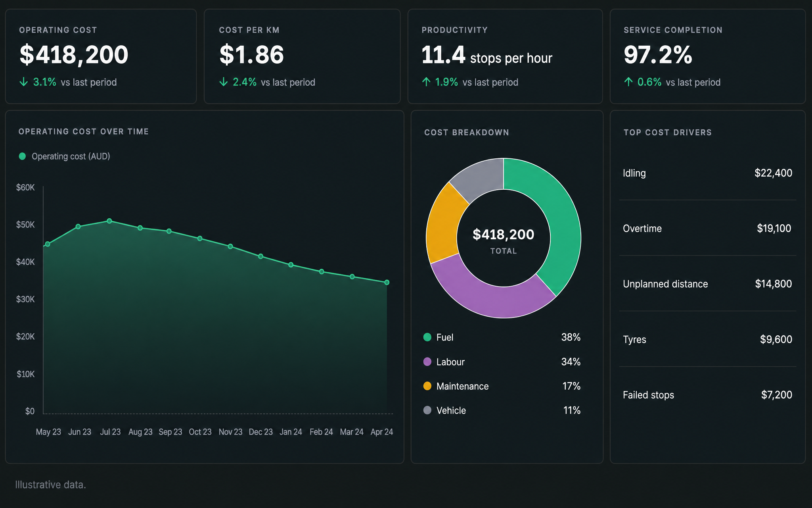The height and width of the screenshot is (508, 812).
Task: Click the 97.2% service completion value
Action: [658, 55]
